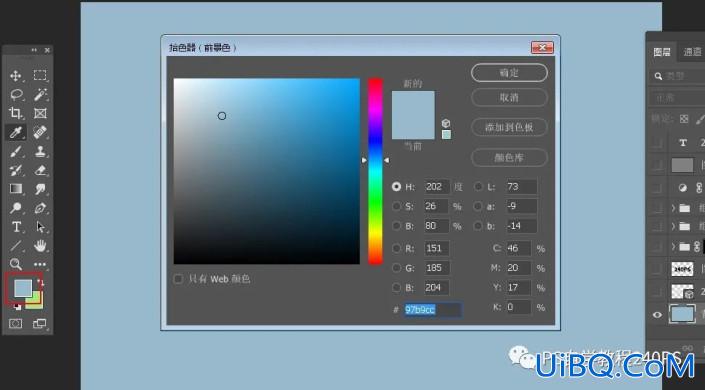Viewport: 705px width, 390px height.
Task: Select the Brush tool
Action: point(16,151)
